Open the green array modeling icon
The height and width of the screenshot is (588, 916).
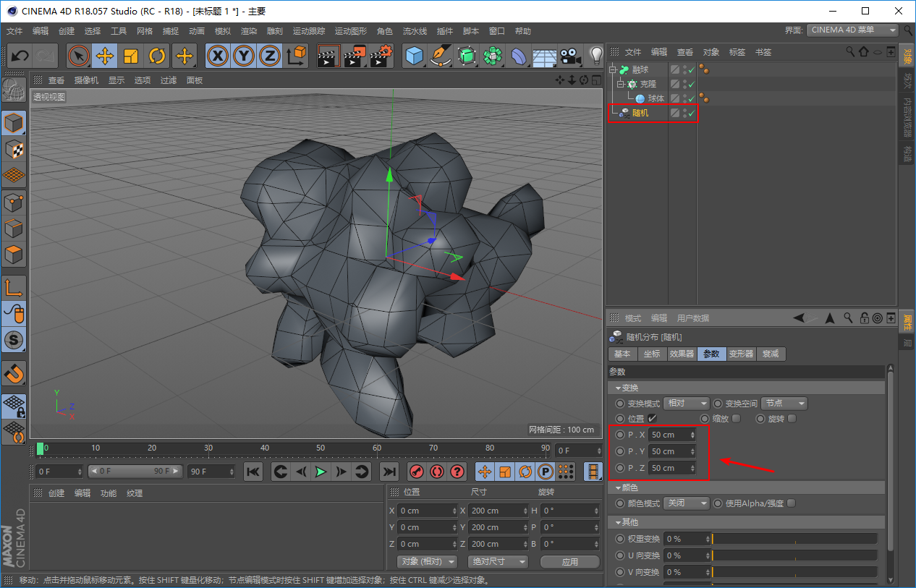(493, 56)
